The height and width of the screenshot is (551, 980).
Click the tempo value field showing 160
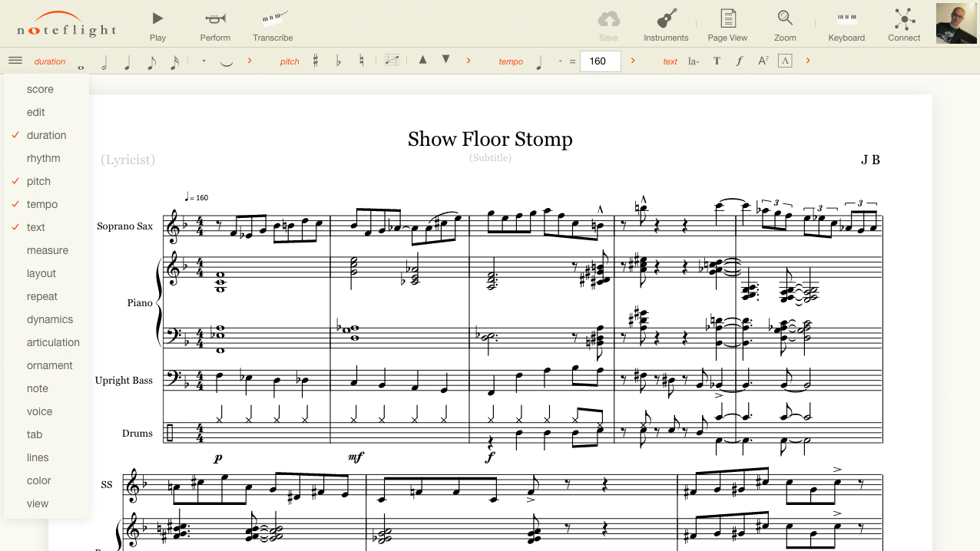pos(600,61)
